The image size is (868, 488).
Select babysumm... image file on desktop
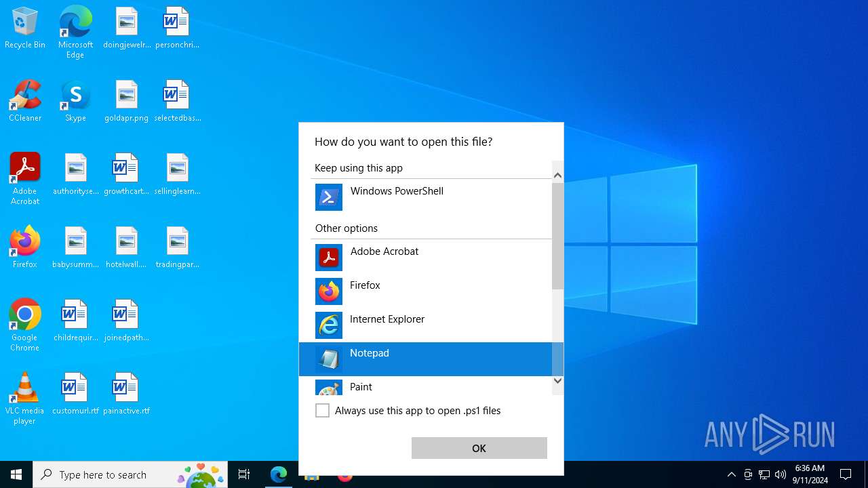[x=75, y=247]
